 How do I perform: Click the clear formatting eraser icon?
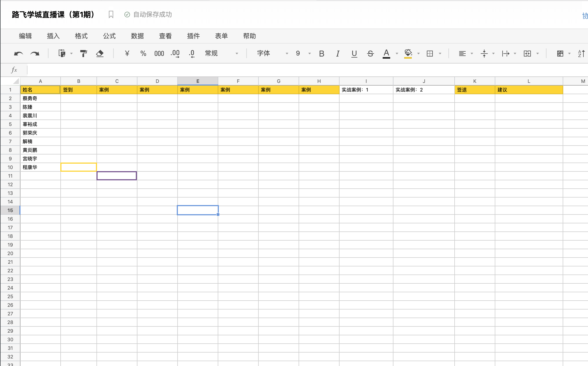pyautogui.click(x=100, y=53)
